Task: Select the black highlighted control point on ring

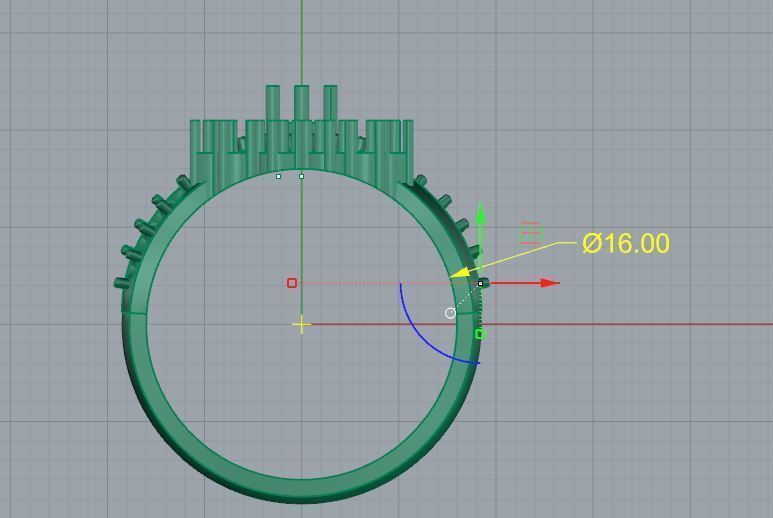Action: 480,283
